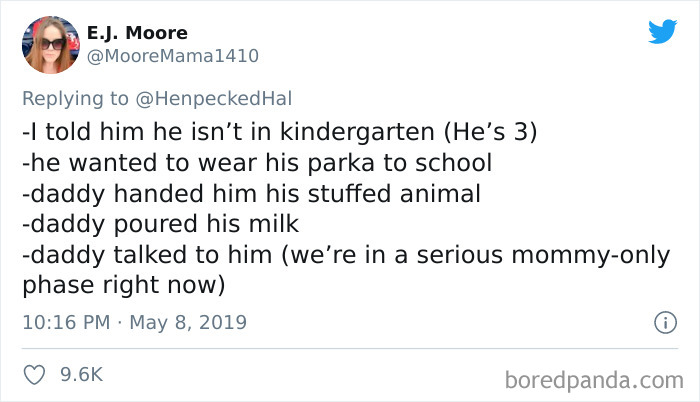Screen dimensions: 700x402
Task: Click the '(He's 3)' parenthetical text
Action: click(481, 133)
